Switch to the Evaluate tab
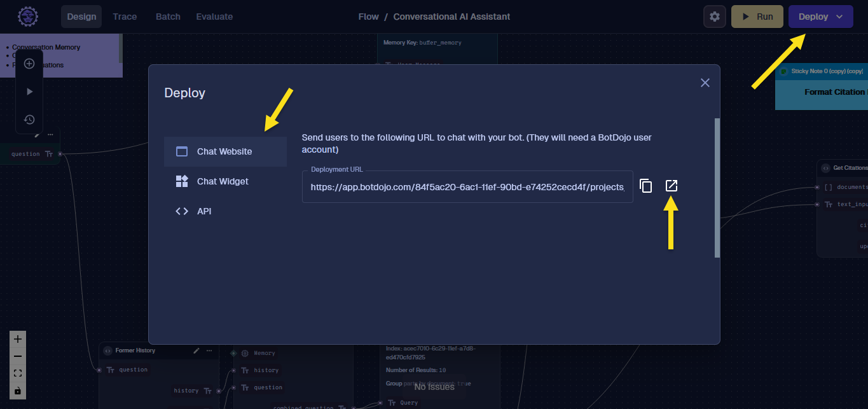This screenshot has width=868, height=409. (x=214, y=17)
